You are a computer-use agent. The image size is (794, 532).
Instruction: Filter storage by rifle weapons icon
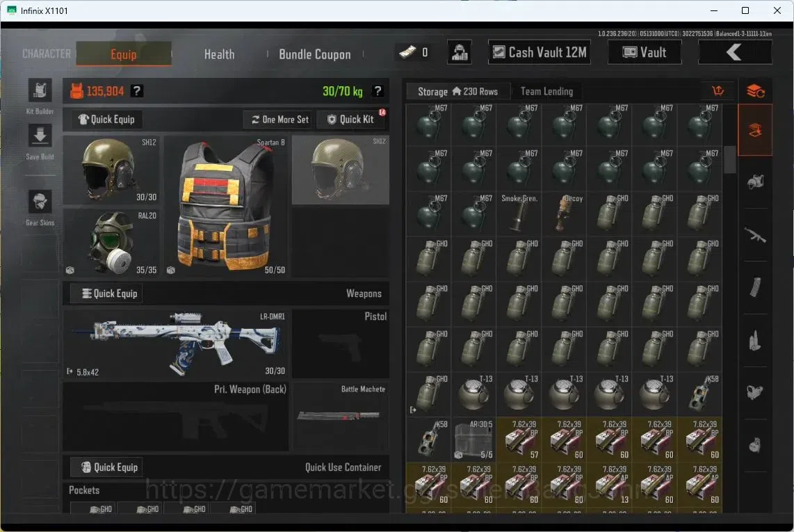pyautogui.click(x=755, y=235)
